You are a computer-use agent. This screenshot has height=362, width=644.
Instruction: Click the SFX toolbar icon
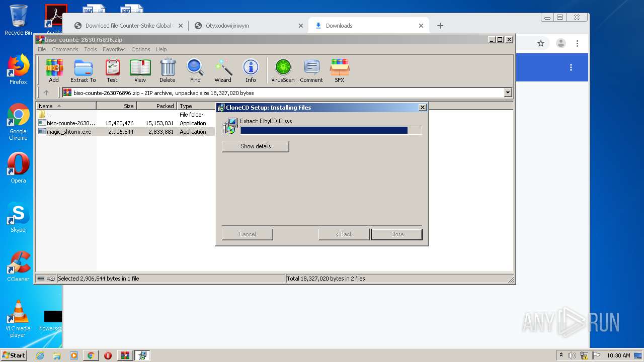click(340, 70)
